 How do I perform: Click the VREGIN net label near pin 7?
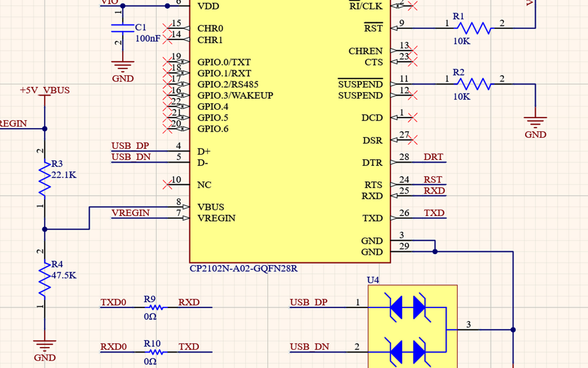pos(130,213)
